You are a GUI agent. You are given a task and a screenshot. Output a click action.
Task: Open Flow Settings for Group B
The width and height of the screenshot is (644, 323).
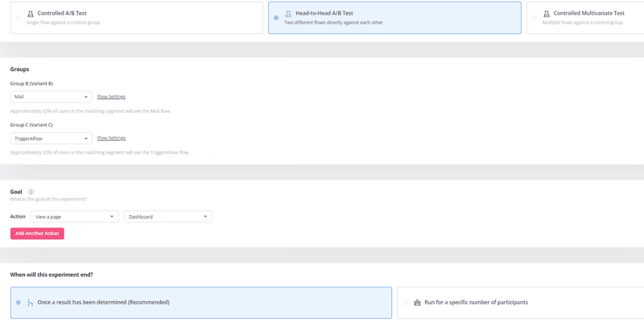111,97
